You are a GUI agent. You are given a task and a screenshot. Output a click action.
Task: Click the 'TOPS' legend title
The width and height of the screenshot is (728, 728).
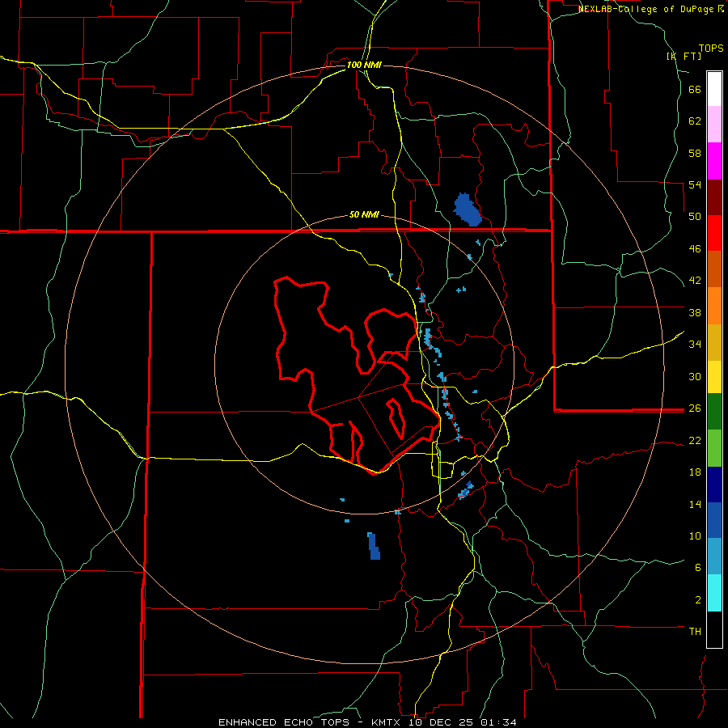[711, 49]
